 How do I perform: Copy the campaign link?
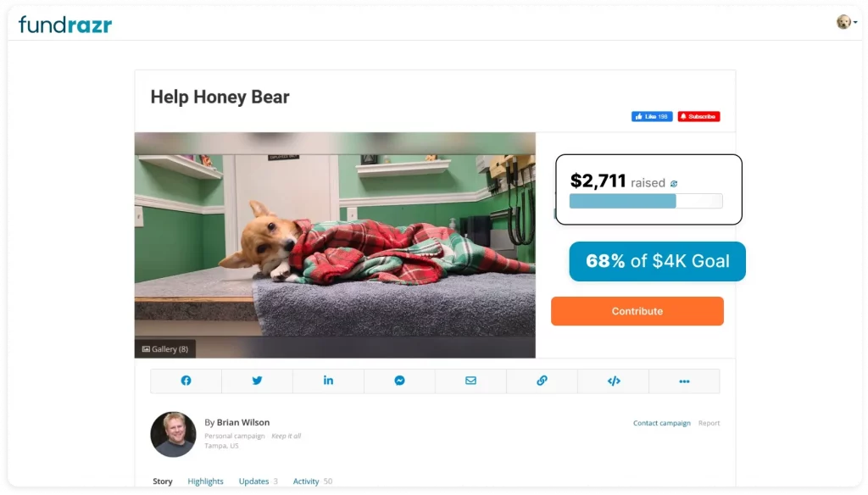pos(542,381)
